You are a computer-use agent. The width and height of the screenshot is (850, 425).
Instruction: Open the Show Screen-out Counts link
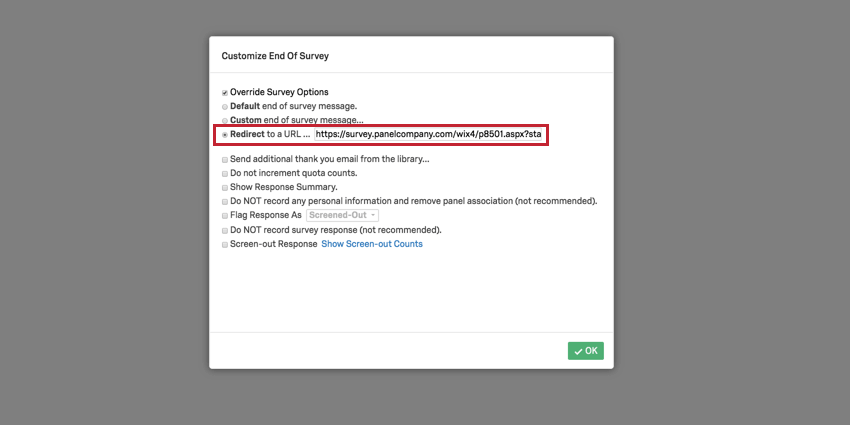point(372,244)
